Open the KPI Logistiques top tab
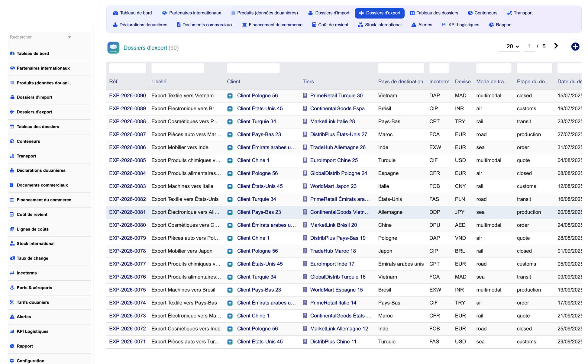588x364 pixels. (460, 25)
